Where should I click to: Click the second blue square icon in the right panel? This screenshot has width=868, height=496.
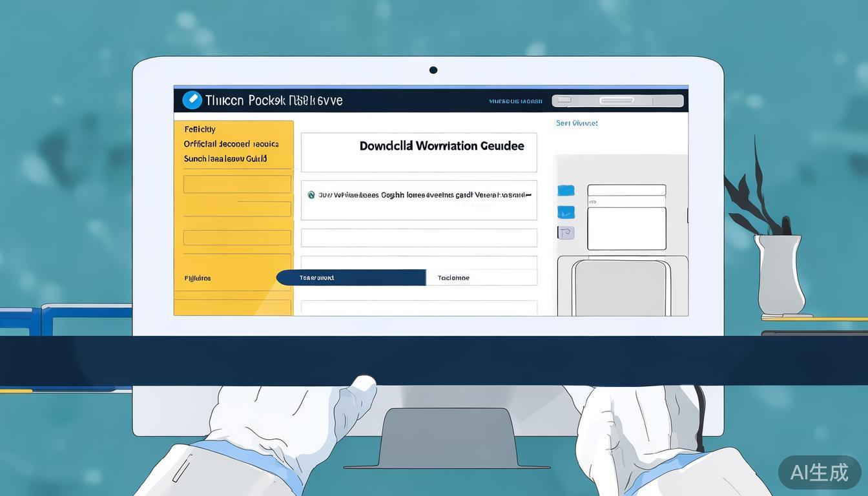coord(566,212)
